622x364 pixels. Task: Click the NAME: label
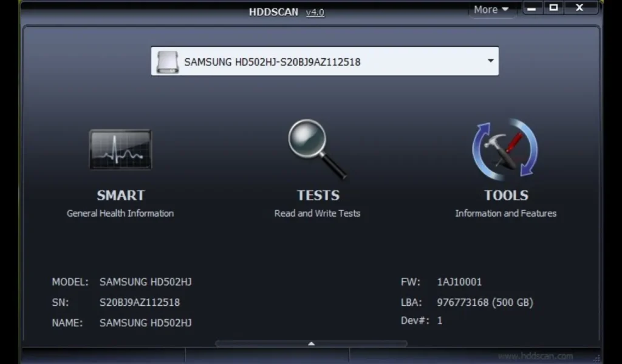[x=67, y=323]
